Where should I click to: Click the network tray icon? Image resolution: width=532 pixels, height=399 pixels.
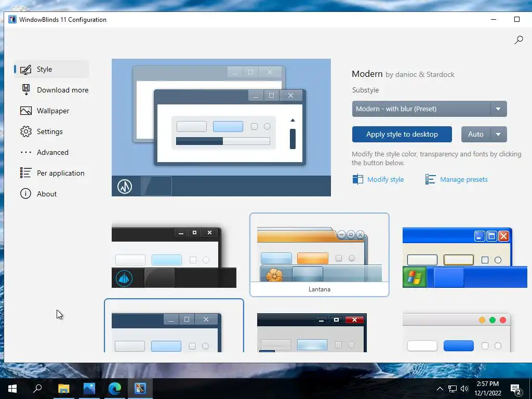tap(453, 389)
